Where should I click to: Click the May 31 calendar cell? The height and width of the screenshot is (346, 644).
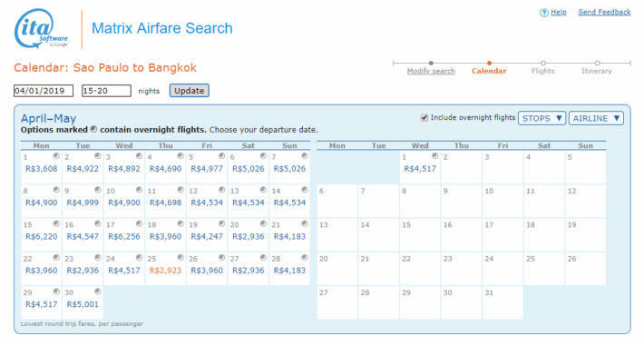(503, 302)
